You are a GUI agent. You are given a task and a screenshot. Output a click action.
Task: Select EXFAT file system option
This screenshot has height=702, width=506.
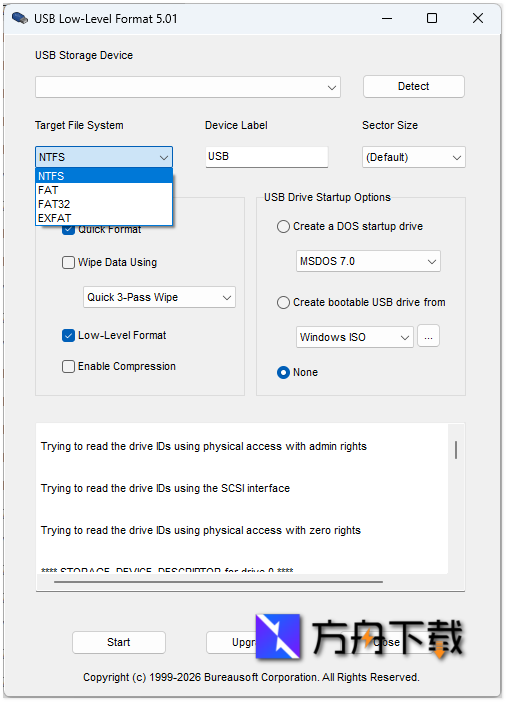[104, 218]
